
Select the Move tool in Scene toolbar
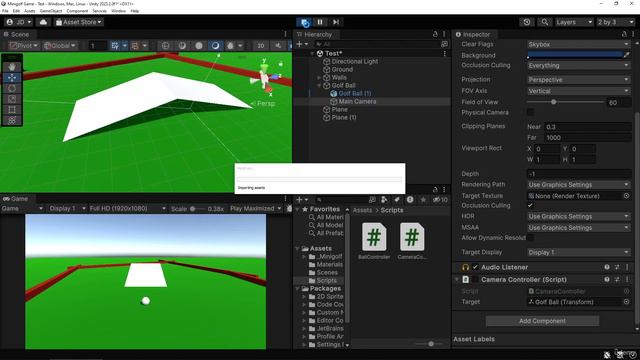pos(12,77)
